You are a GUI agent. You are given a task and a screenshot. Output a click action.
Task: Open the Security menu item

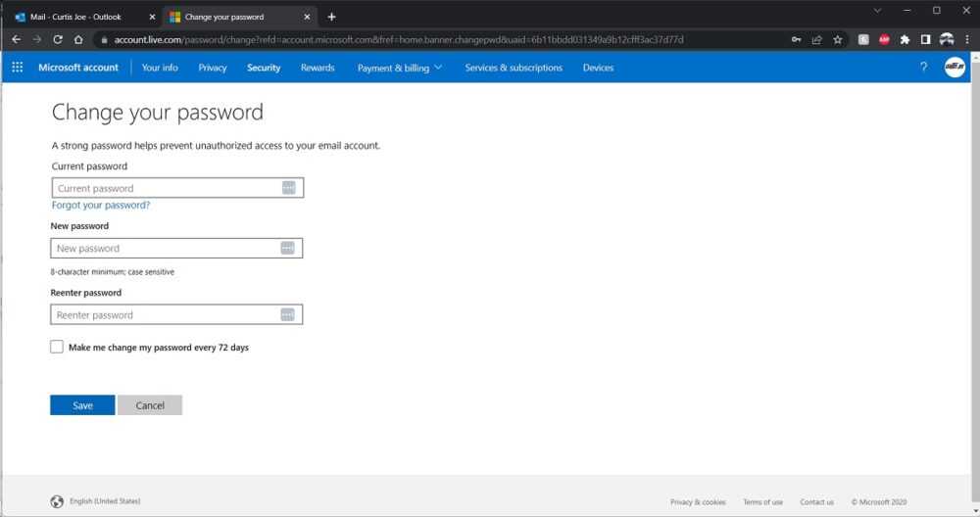264,68
